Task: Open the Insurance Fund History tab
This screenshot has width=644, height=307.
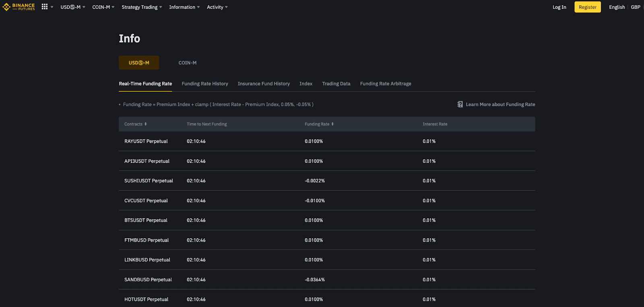Action: pyautogui.click(x=264, y=84)
